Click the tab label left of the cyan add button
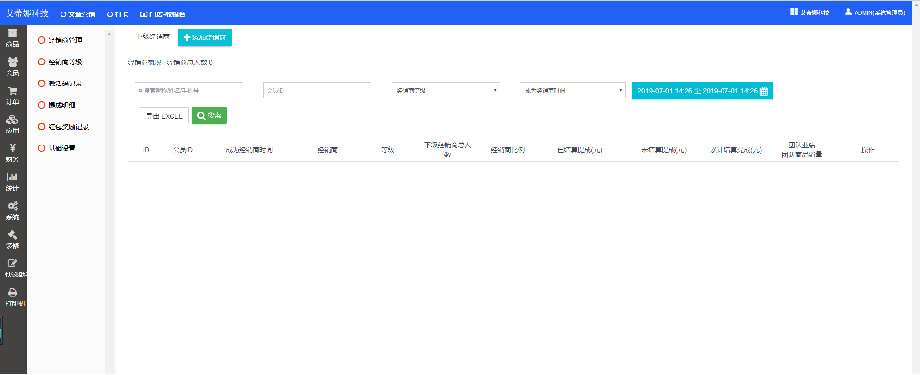 coord(154,37)
